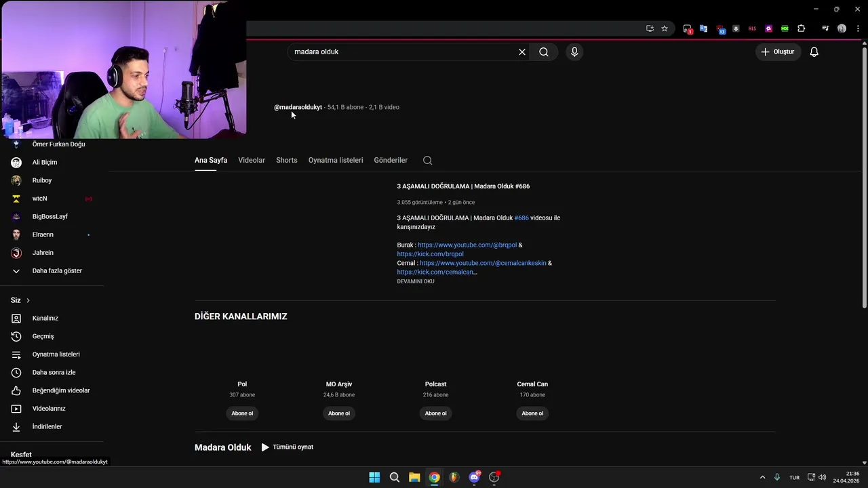The image size is (868, 488).
Task: Open Videolarınız in sidebar
Action: pyautogui.click(x=52, y=409)
